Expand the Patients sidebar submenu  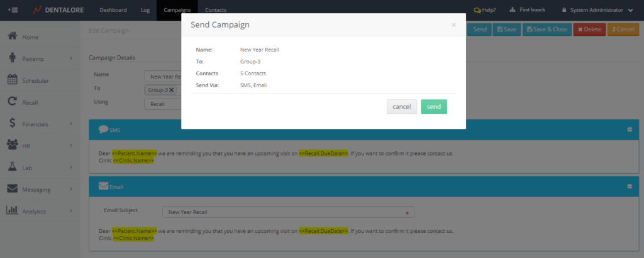click(71, 59)
